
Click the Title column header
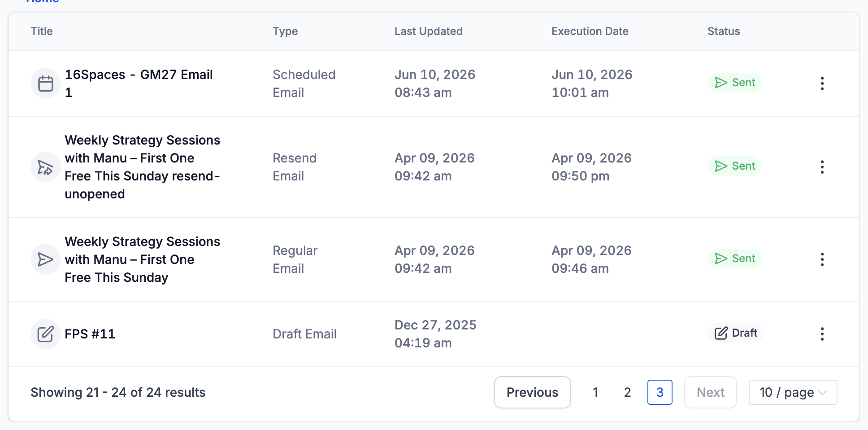(x=42, y=31)
